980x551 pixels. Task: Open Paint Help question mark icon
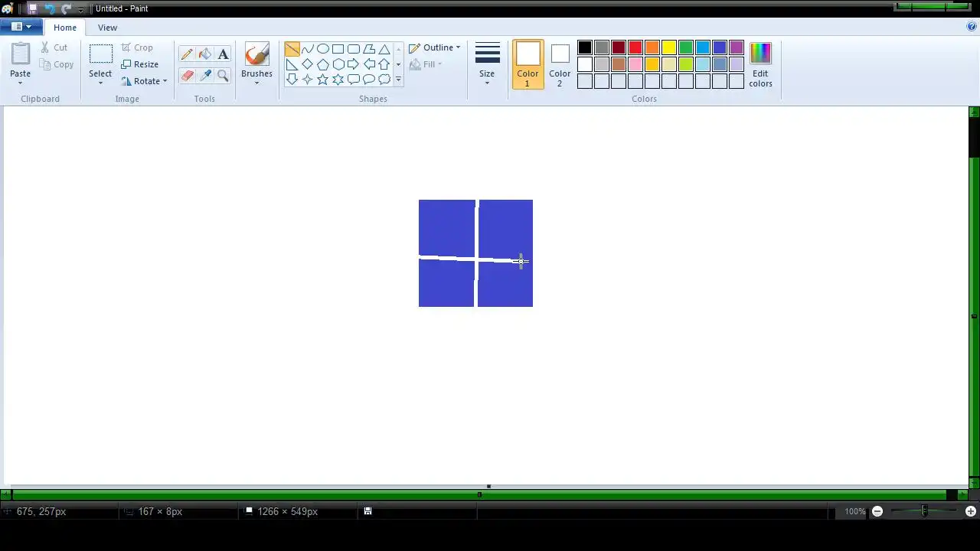pyautogui.click(x=972, y=27)
